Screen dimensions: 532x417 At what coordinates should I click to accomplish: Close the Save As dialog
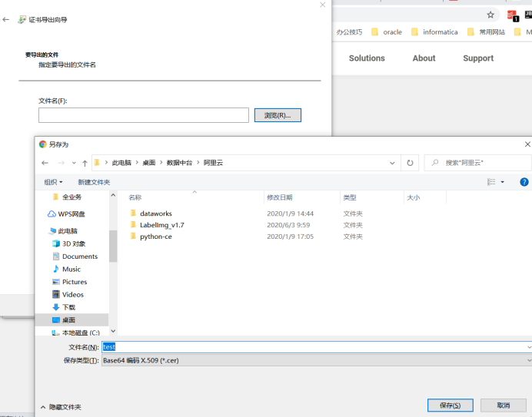tap(527, 144)
